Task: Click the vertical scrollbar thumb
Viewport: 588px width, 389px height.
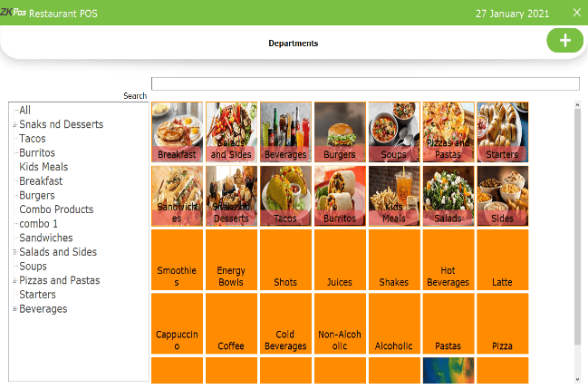Action: pyautogui.click(x=577, y=227)
